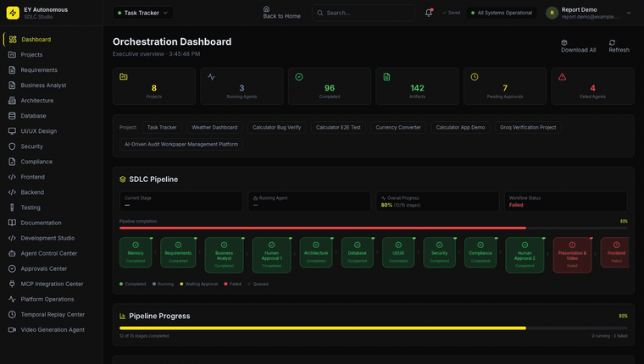Open the Business Analyst pipeline stage card
The height and width of the screenshot is (364, 644).
pyautogui.click(x=225, y=255)
